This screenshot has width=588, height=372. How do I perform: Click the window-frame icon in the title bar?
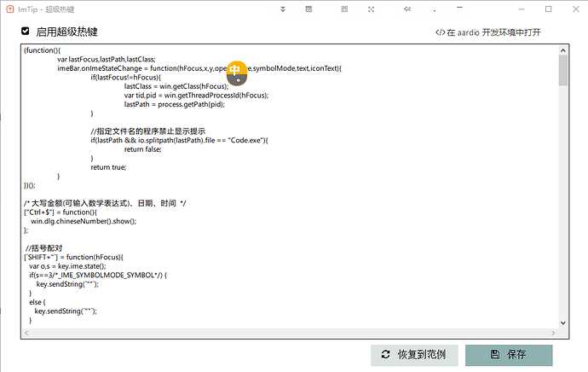pos(344,9)
